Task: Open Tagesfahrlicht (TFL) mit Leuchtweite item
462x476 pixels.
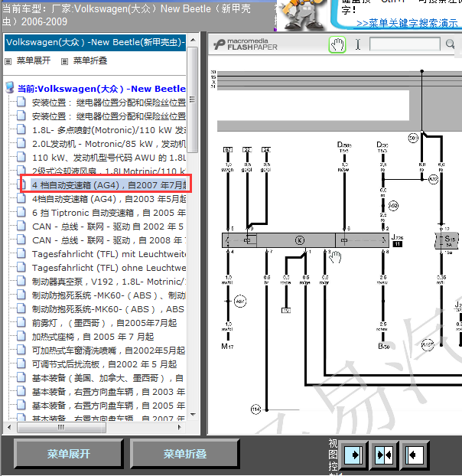Action: tap(109, 254)
